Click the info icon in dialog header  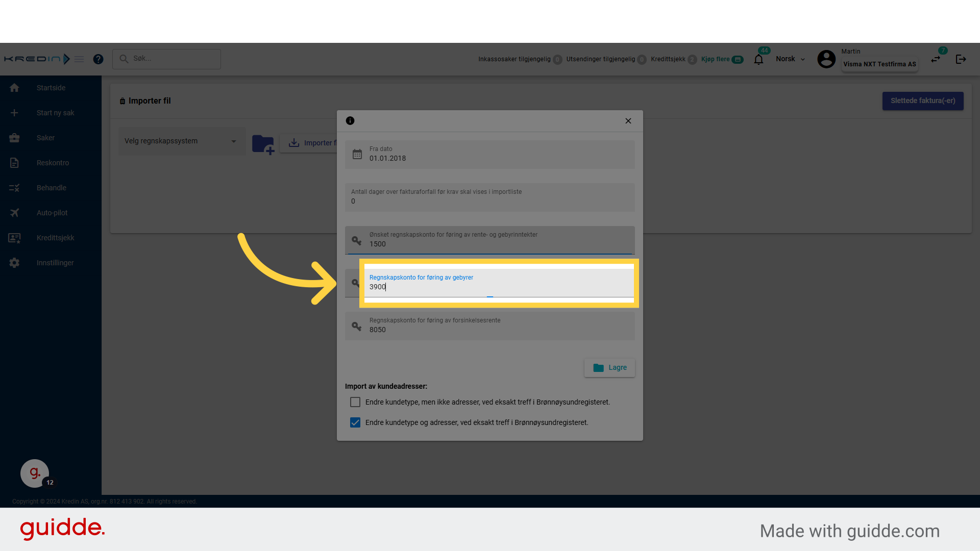350,121
